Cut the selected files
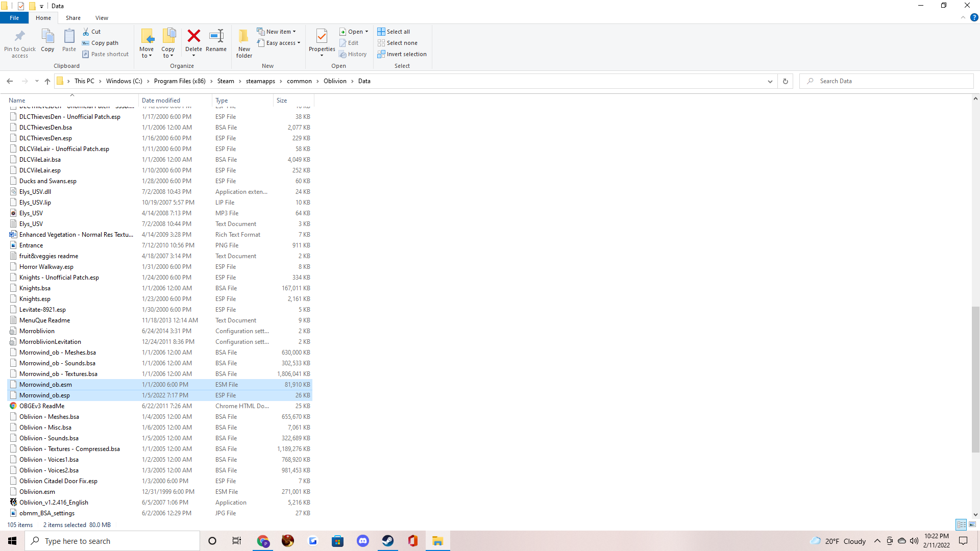The height and width of the screenshot is (551, 980). point(92,32)
